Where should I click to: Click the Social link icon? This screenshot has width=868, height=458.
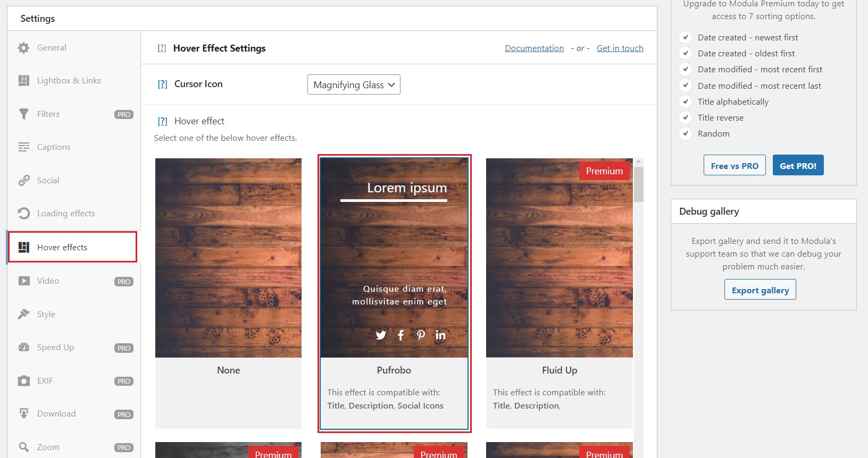point(23,181)
